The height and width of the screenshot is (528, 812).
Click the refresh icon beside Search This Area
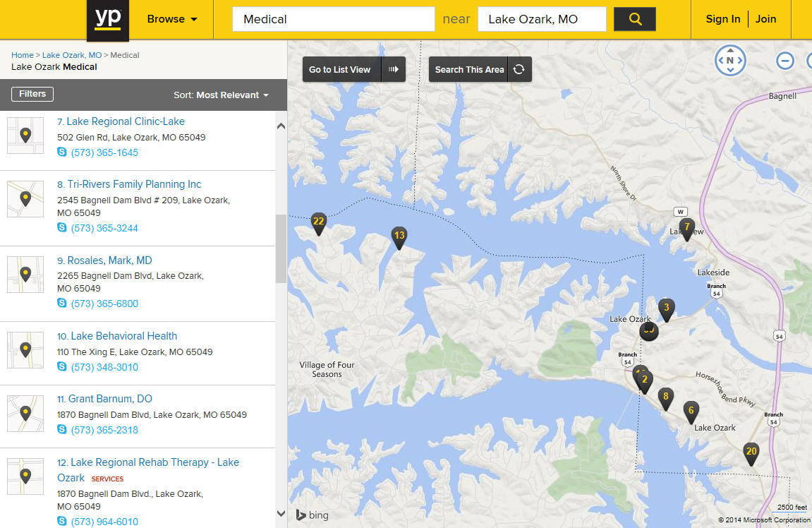coord(519,69)
